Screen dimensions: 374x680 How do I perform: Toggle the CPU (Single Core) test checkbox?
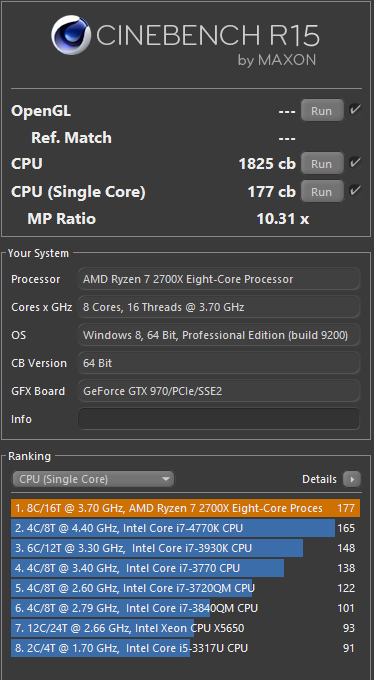tap(355, 190)
